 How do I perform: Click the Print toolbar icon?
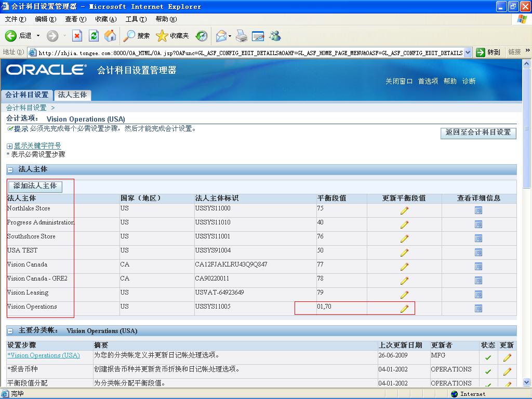tap(242, 36)
